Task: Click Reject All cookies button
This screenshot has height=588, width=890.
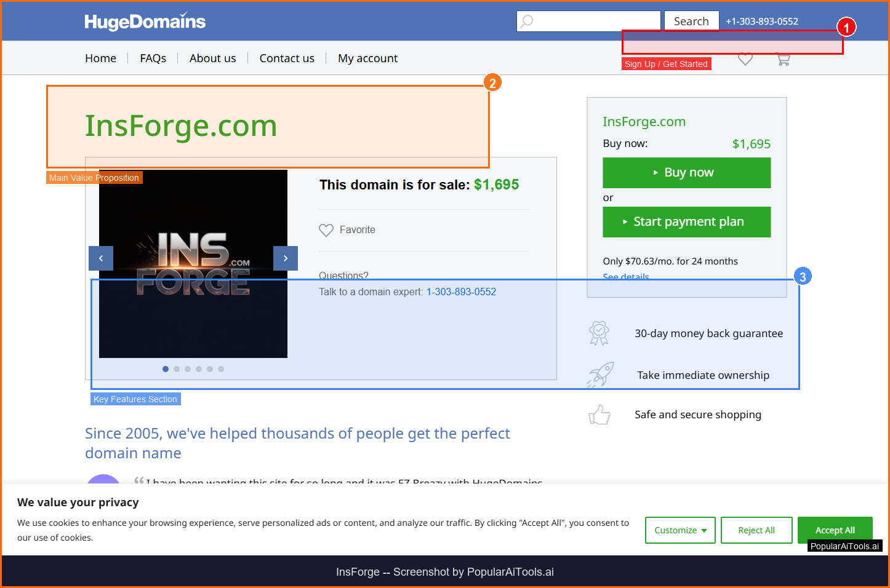Action: pos(756,530)
